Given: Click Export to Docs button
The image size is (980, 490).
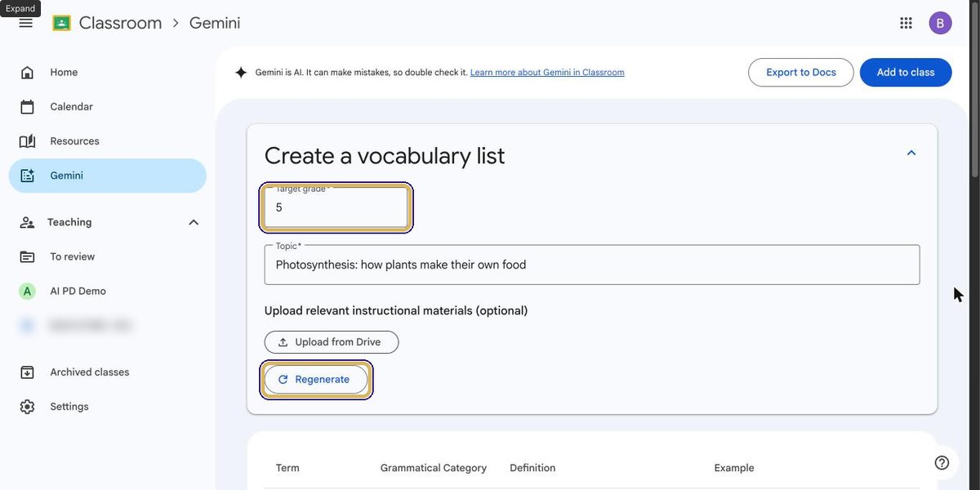Looking at the screenshot, I should (x=801, y=73).
